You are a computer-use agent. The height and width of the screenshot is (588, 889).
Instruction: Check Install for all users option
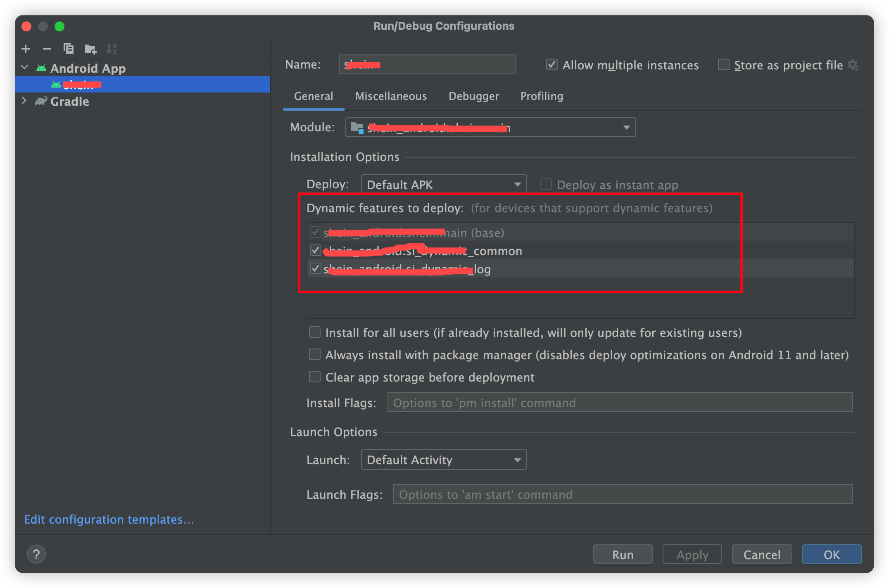tap(315, 332)
